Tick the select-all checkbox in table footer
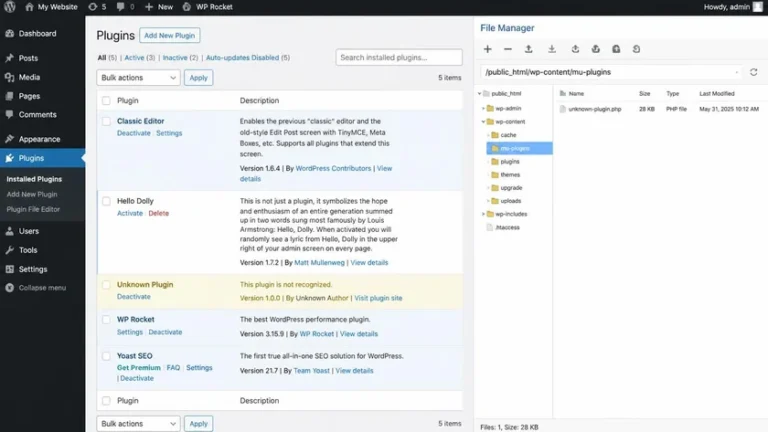Viewport: 768px width, 432px height. [106, 401]
